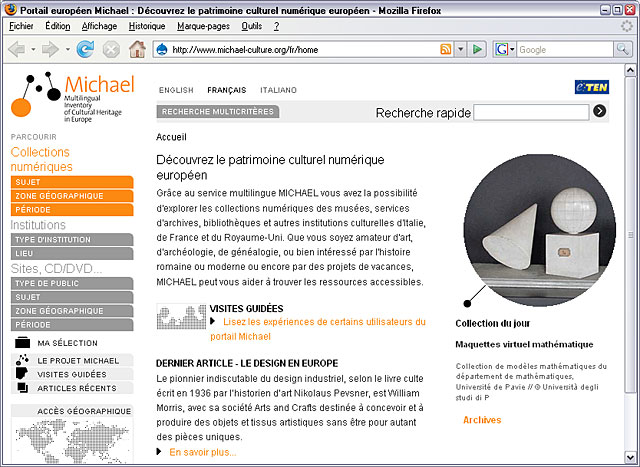Open the Édition menu
640x467 pixels.
tap(58, 26)
